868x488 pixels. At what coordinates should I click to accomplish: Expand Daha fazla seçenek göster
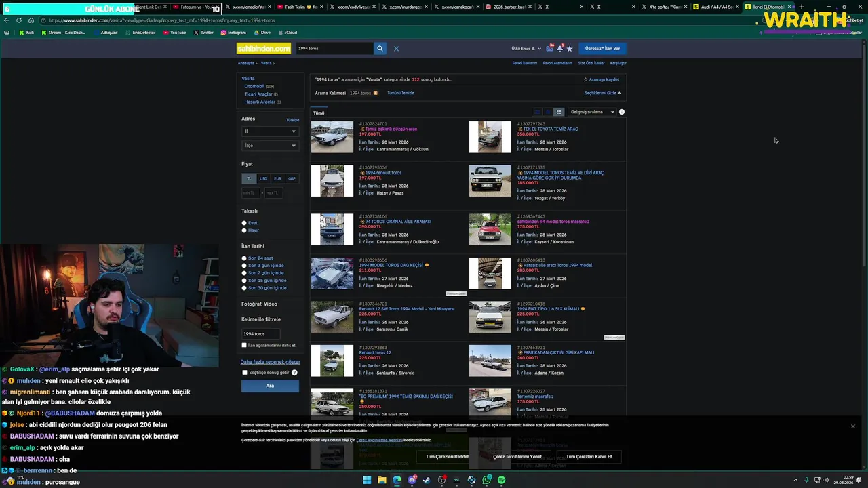270,362
